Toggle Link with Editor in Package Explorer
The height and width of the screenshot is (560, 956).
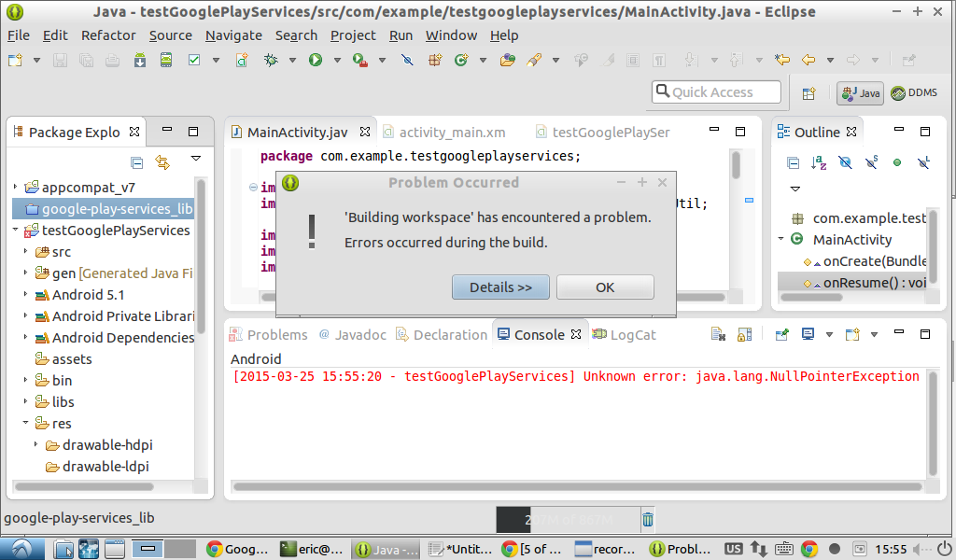point(162,162)
